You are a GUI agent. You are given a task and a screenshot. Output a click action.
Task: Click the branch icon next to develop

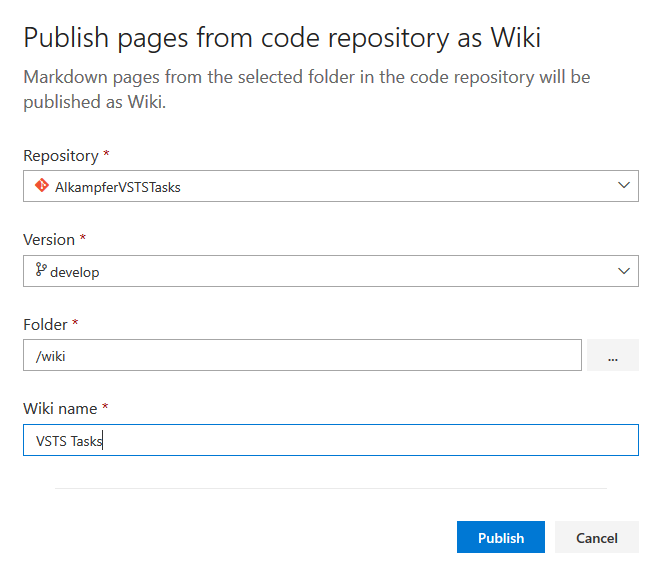pos(41,270)
